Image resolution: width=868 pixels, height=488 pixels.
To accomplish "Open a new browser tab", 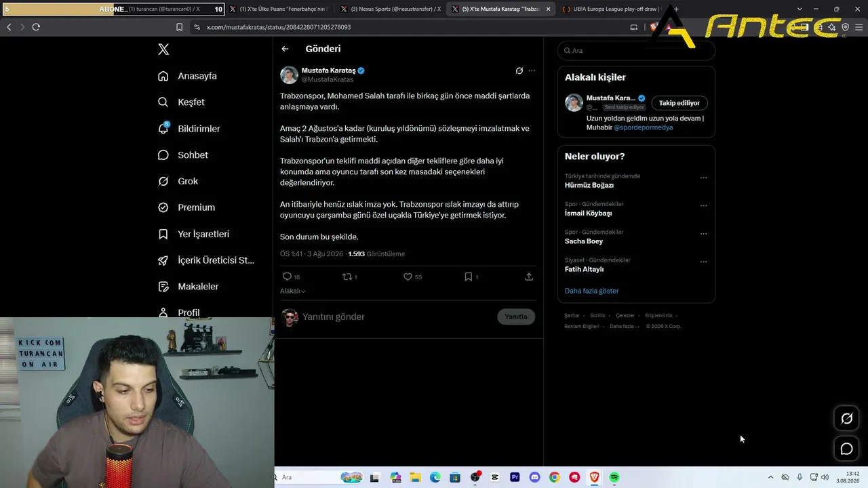I will [676, 9].
